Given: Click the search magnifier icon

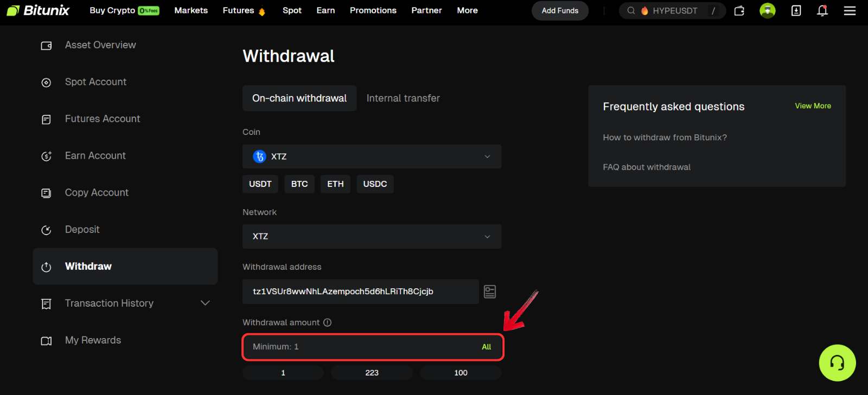Looking at the screenshot, I should point(631,10).
